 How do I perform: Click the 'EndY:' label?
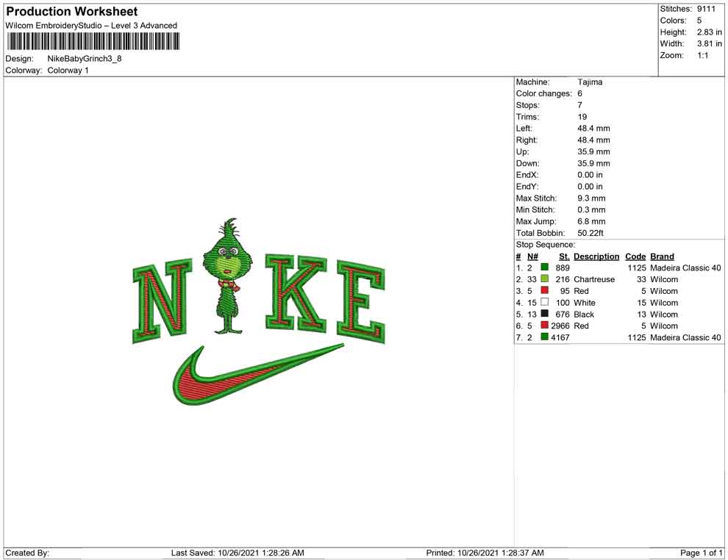[527, 187]
